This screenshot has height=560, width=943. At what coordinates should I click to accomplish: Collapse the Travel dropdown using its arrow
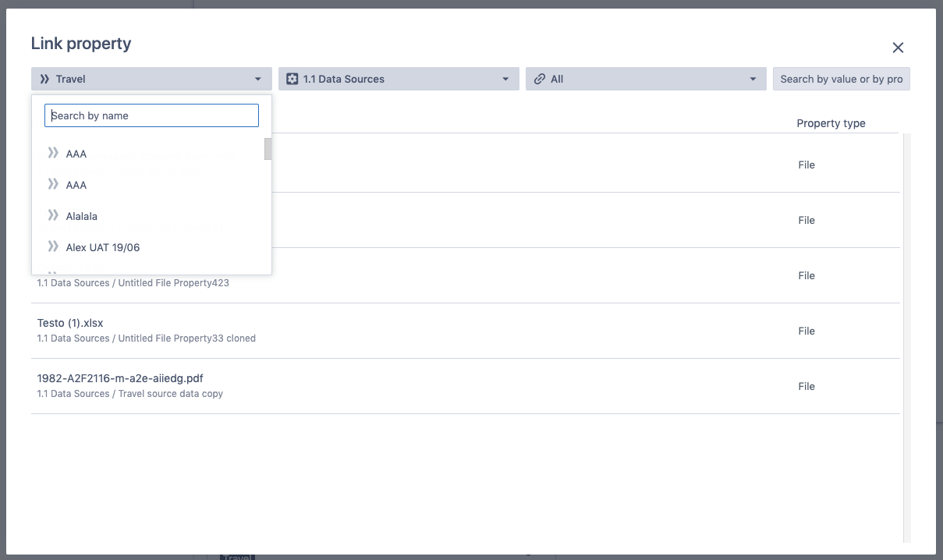click(258, 79)
